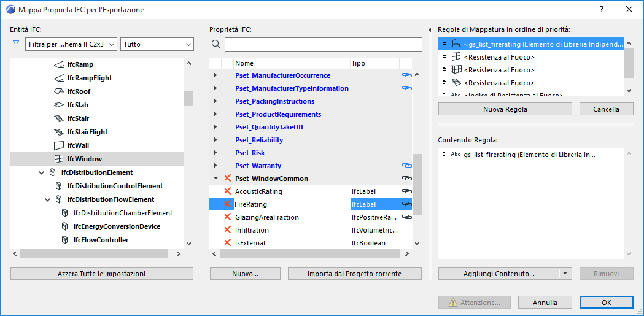Click the funnel filter icon for IFC entities
644x316 pixels.
[x=16, y=44]
